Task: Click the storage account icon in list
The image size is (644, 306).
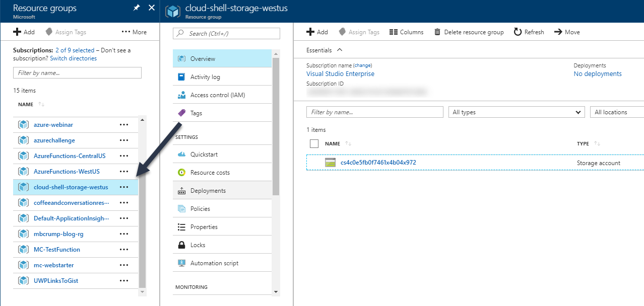Action: pyautogui.click(x=331, y=163)
